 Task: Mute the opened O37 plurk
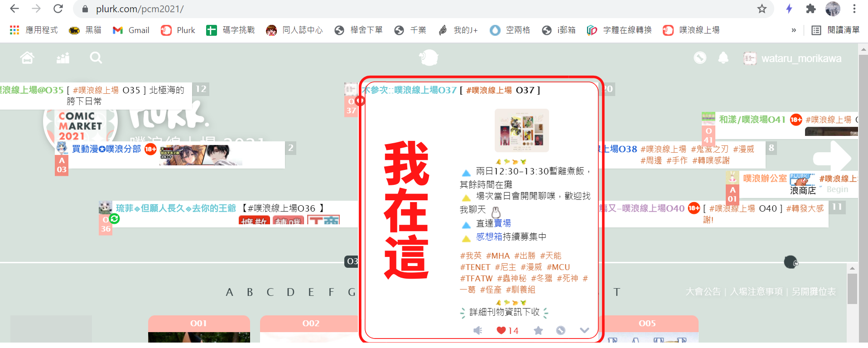point(478,331)
